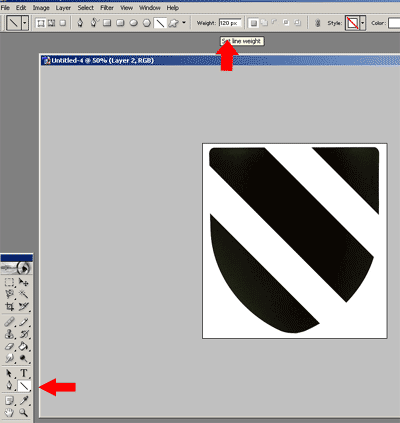Choose Polygon shape in the options bar

[147, 23]
